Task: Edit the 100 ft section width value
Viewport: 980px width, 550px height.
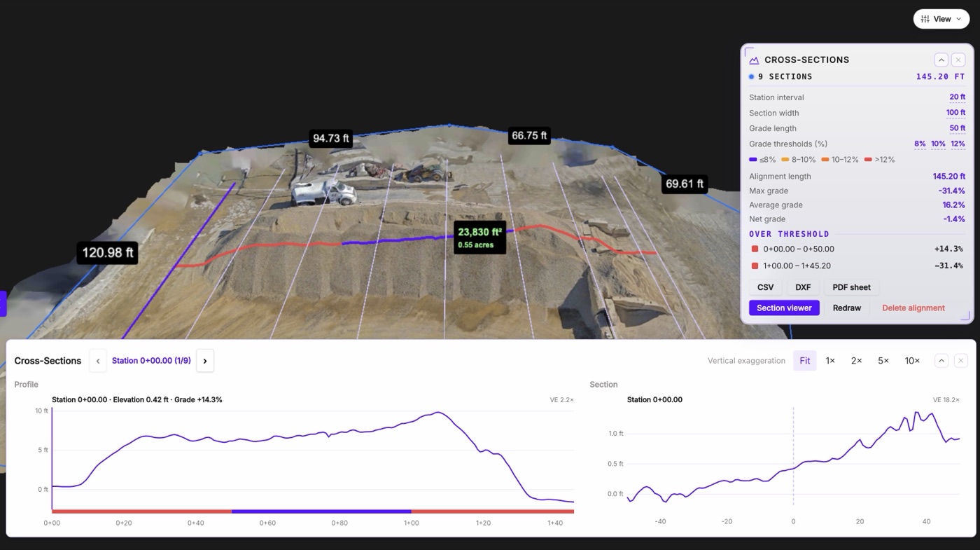Action: [955, 113]
